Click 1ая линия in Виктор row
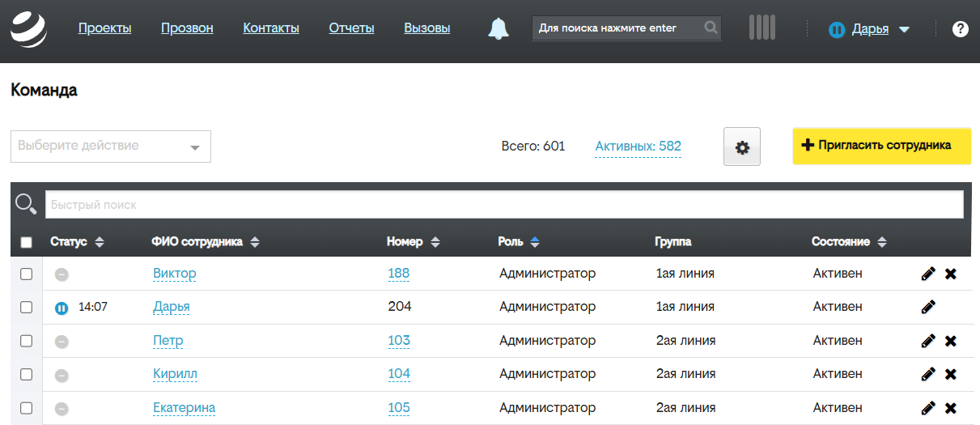 point(685,274)
